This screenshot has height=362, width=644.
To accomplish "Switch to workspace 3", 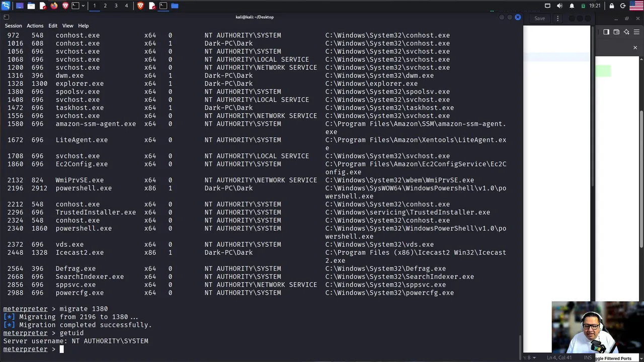I will [116, 6].
